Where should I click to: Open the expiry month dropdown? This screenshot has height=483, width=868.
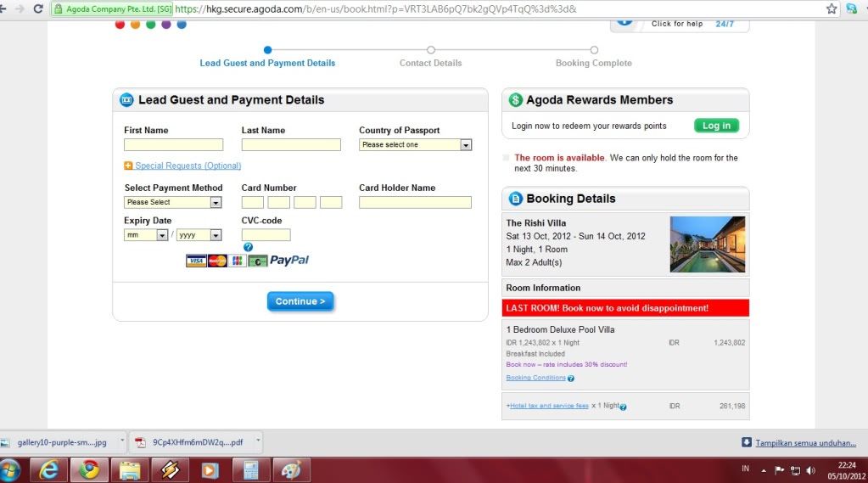click(x=146, y=235)
